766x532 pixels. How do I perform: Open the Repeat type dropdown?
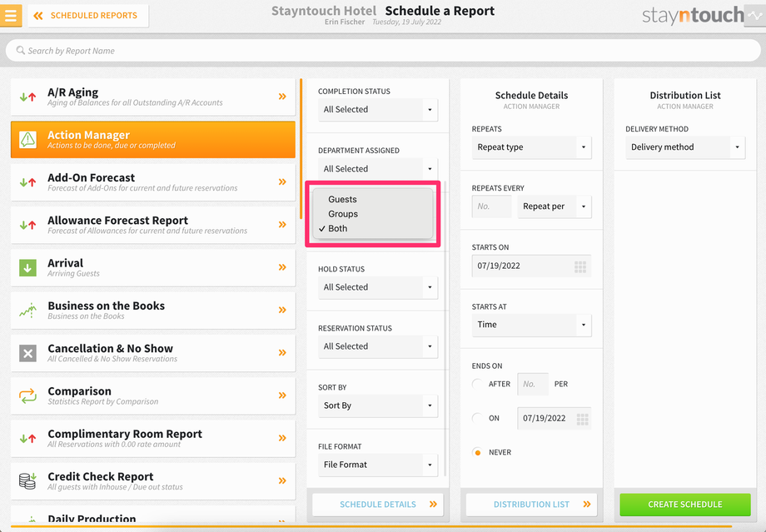[x=531, y=147]
